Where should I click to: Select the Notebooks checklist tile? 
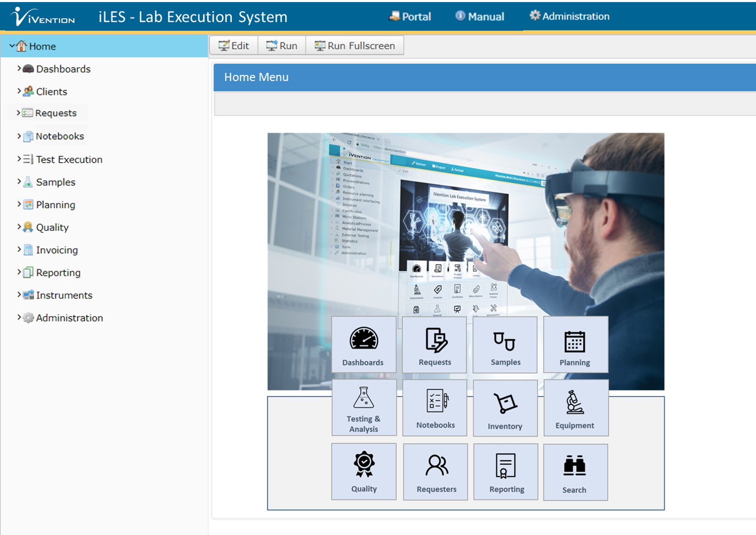click(x=435, y=407)
